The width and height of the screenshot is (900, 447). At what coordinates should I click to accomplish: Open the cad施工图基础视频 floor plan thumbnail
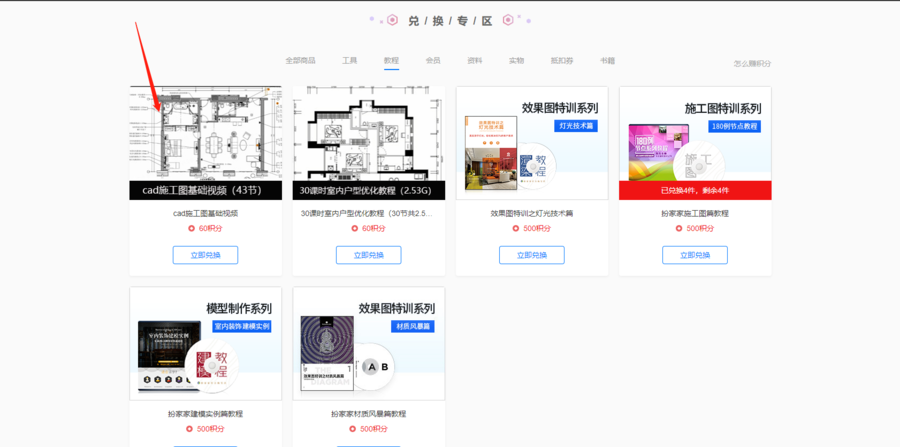click(x=205, y=143)
